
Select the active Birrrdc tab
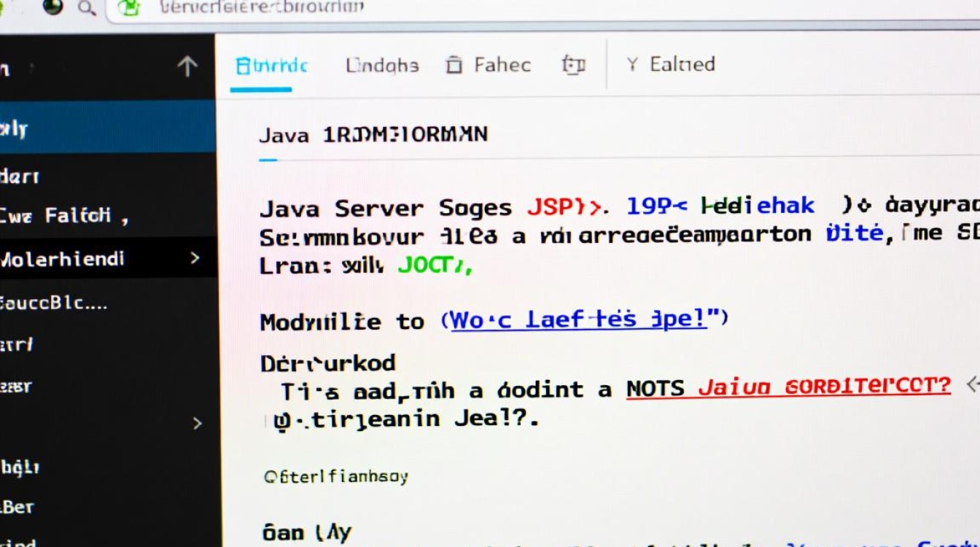271,65
